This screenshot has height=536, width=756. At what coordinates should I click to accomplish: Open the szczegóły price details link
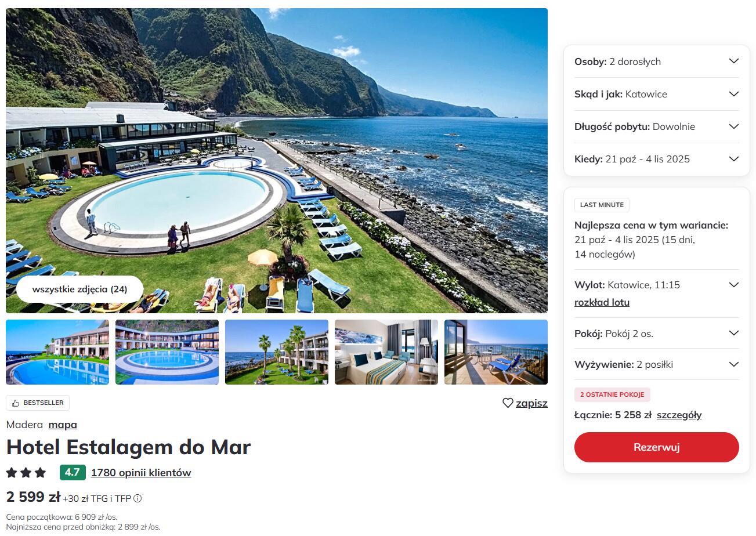679,415
